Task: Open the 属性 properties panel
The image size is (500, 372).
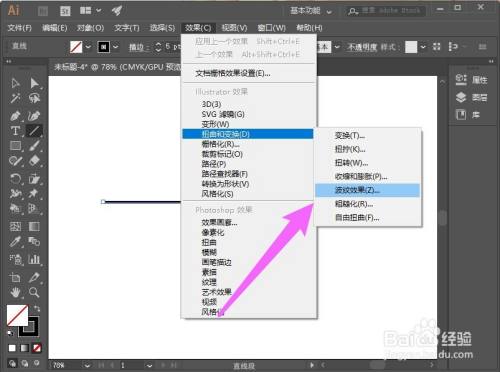Action: (x=471, y=79)
